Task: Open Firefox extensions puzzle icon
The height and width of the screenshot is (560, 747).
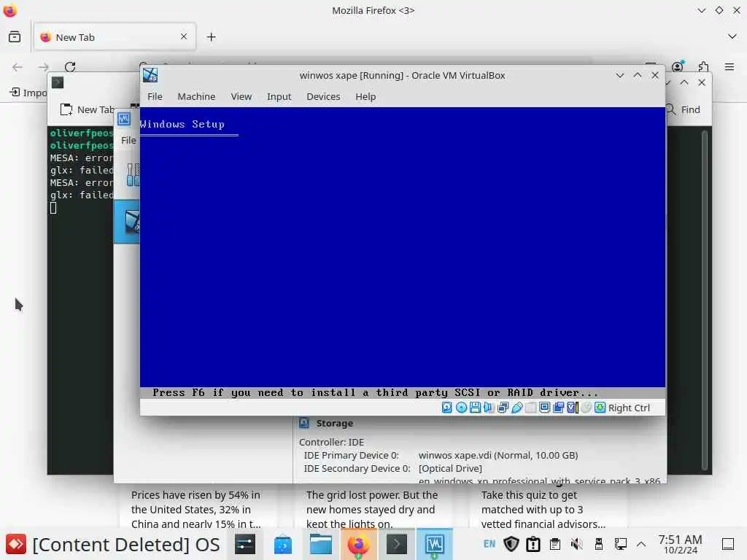Action: pos(704,66)
